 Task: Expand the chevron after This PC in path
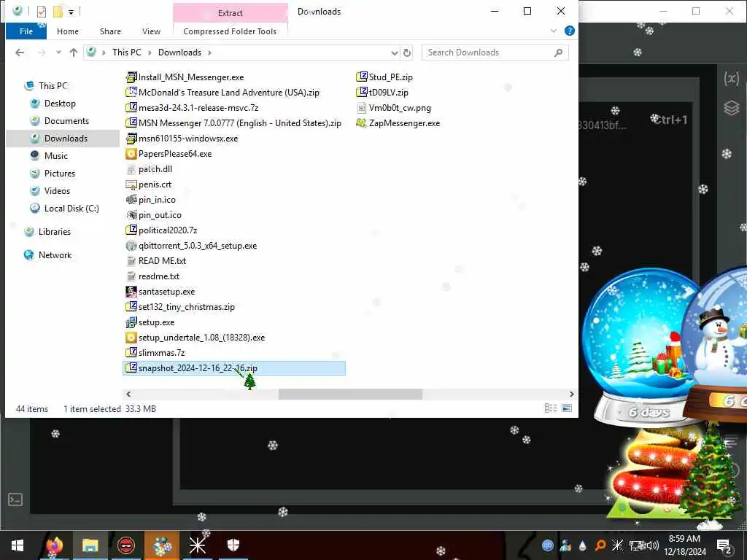point(150,52)
